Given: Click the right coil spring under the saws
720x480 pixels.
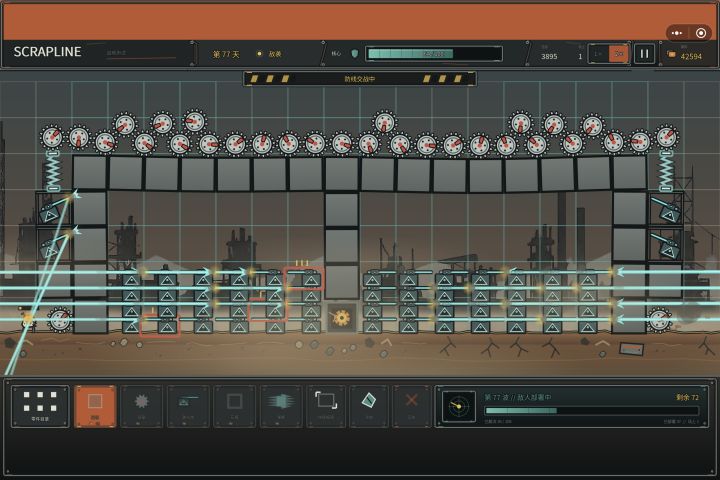Looking at the screenshot, I should point(666,171).
